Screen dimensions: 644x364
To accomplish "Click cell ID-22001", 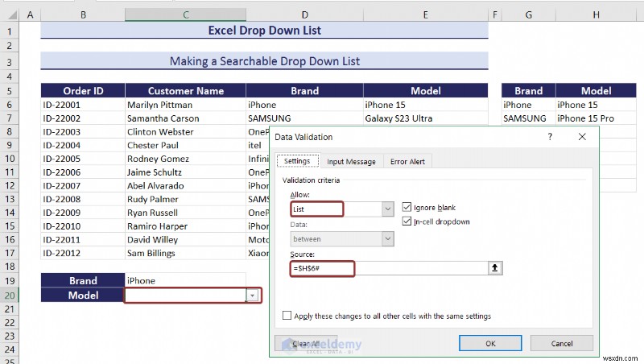I will (x=83, y=105).
